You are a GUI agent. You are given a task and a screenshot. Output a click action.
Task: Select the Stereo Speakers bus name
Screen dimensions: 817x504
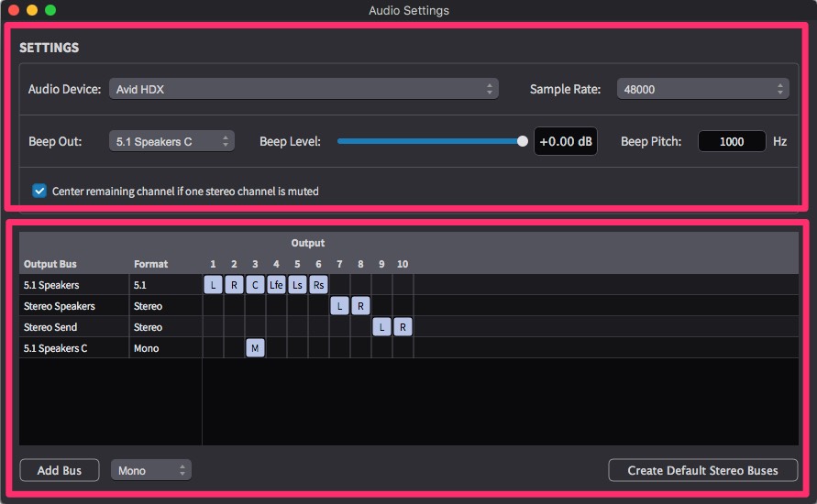[60, 306]
